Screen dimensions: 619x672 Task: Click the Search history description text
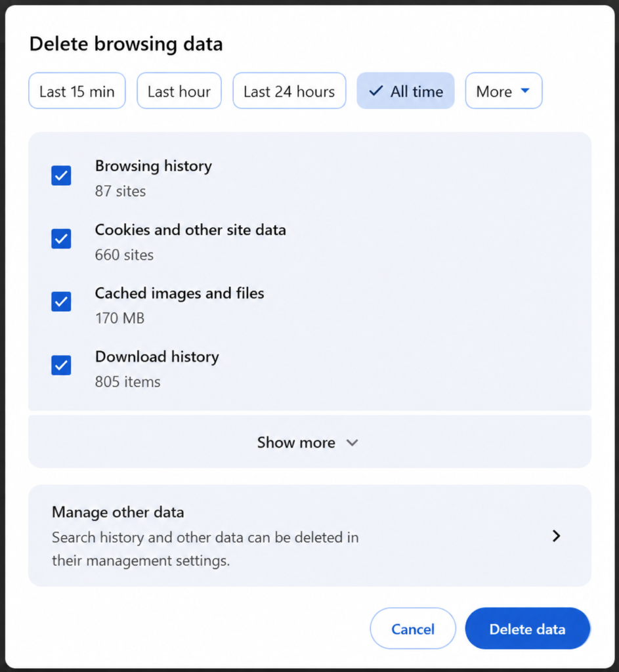[205, 549]
